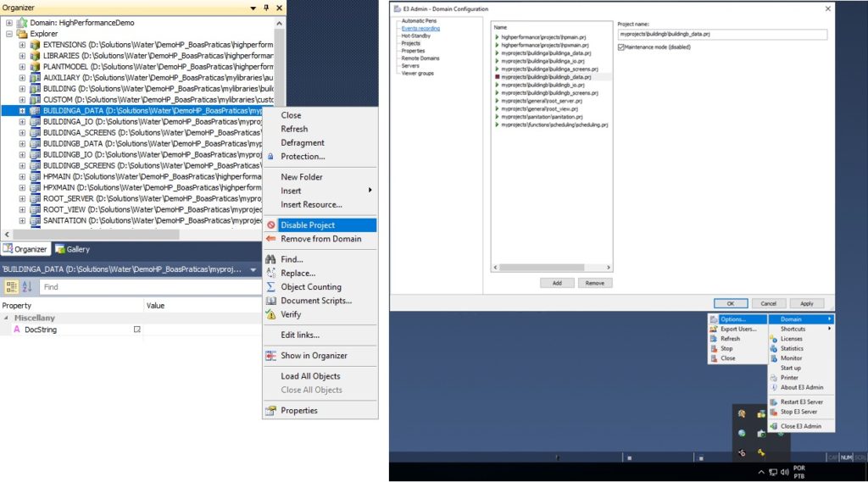The width and height of the screenshot is (868, 482).
Task: Expand the Insert submenu arrow
Action: tap(370, 191)
